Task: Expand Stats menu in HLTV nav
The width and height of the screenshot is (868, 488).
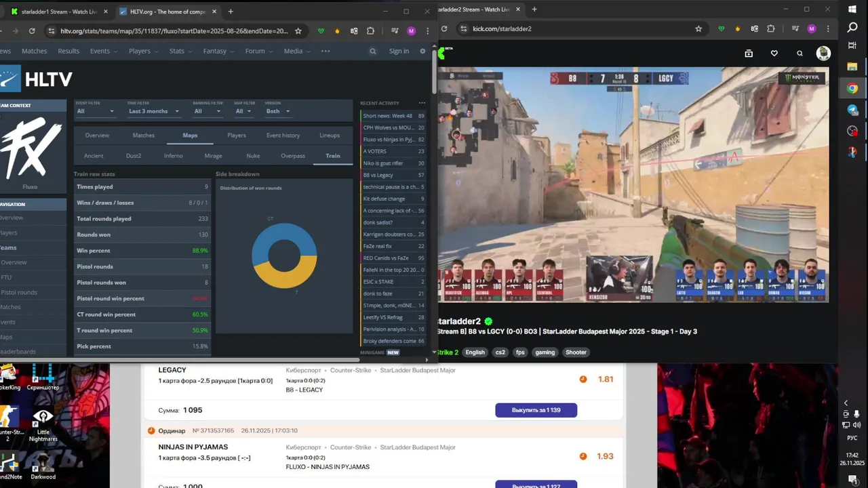Action: coord(180,51)
